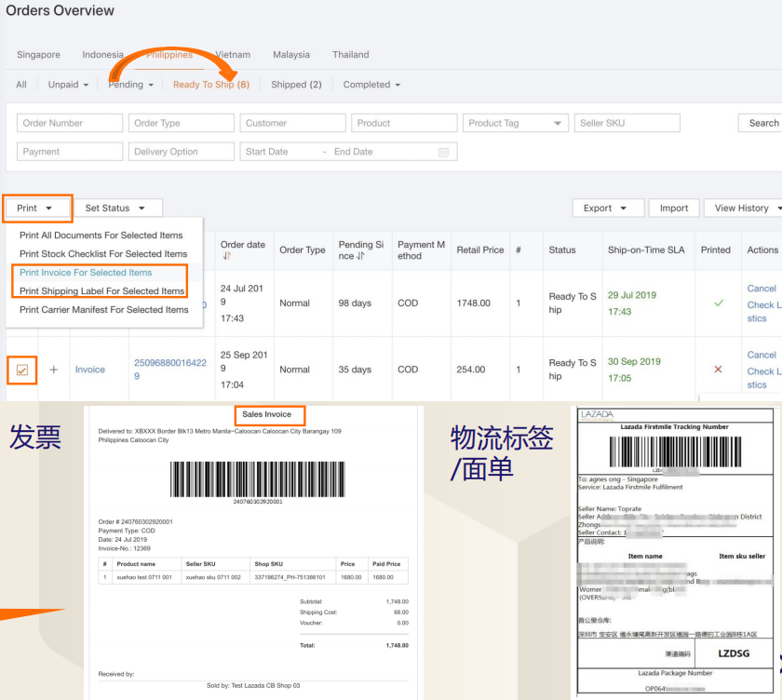This screenshot has width=782, height=700.
Task: Click the Order date sort icon
Action: click(227, 256)
